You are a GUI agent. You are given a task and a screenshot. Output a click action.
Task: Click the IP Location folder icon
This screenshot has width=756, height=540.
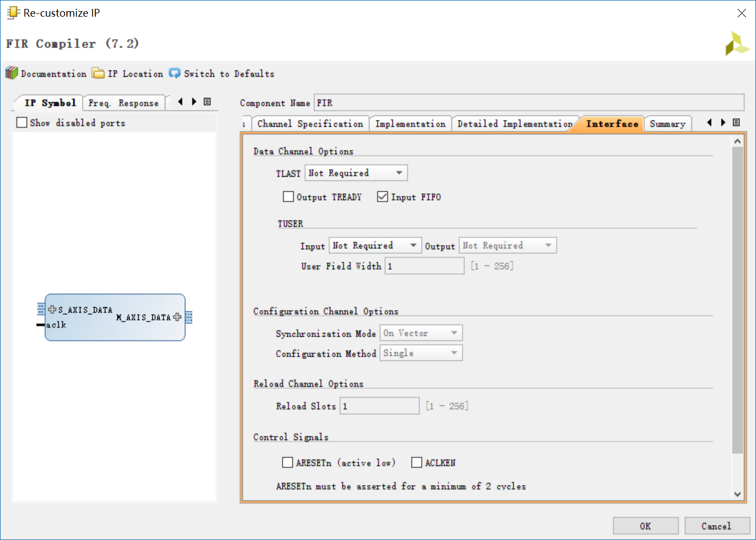click(98, 73)
